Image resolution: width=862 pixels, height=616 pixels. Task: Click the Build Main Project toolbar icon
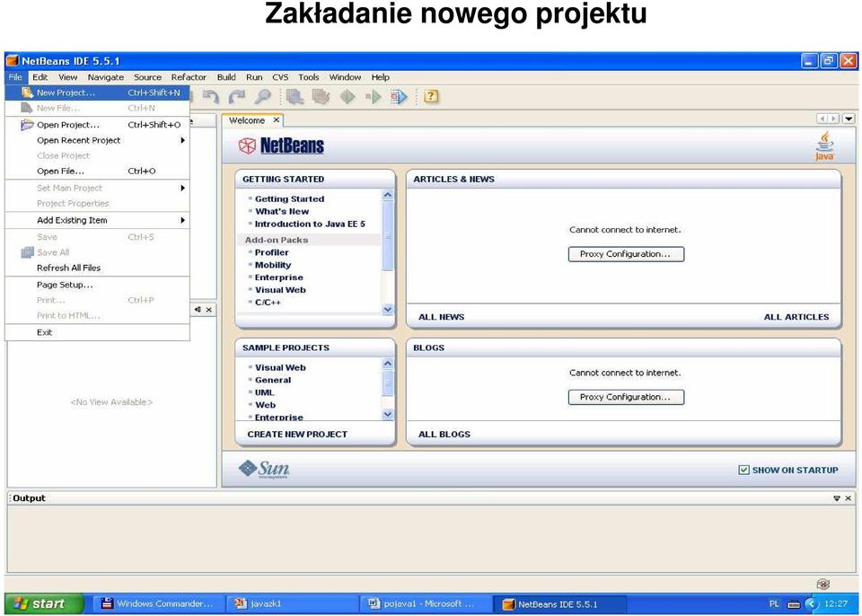click(x=295, y=97)
